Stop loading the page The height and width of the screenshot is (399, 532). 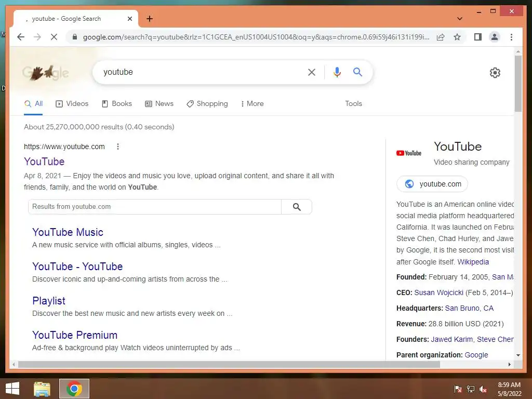(54, 37)
